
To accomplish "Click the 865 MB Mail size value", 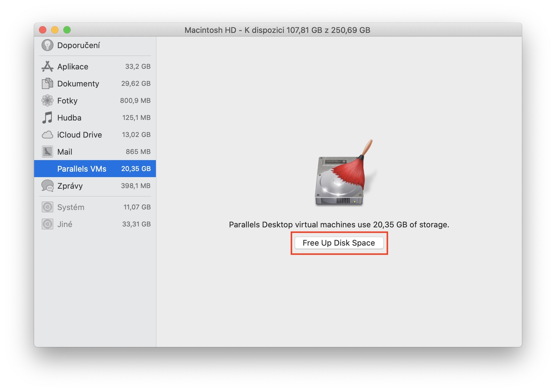I will [x=138, y=152].
